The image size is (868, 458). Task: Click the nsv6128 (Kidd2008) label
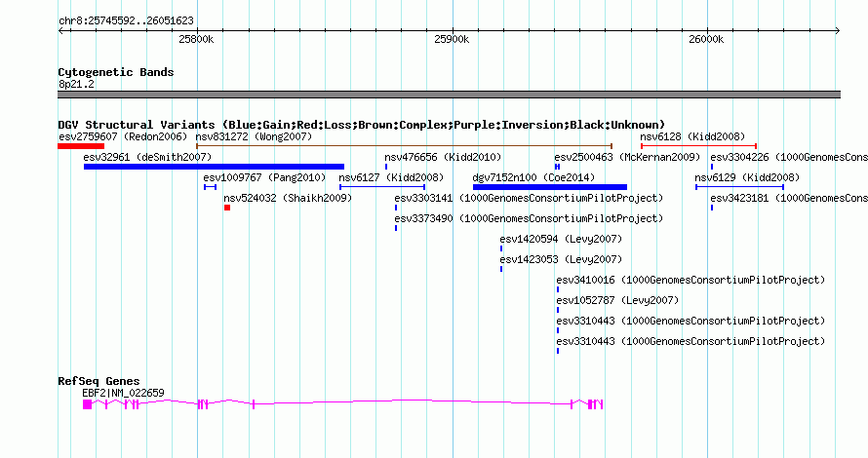pos(692,136)
